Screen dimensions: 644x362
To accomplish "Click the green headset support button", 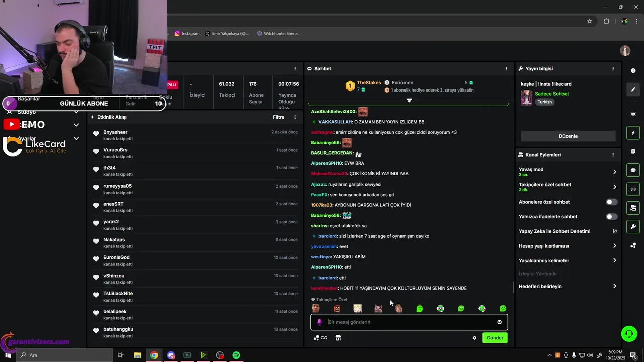I will tap(628, 333).
